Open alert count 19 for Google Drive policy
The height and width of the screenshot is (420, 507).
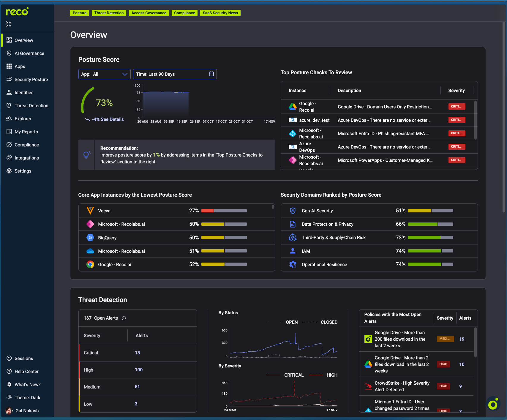click(462, 339)
